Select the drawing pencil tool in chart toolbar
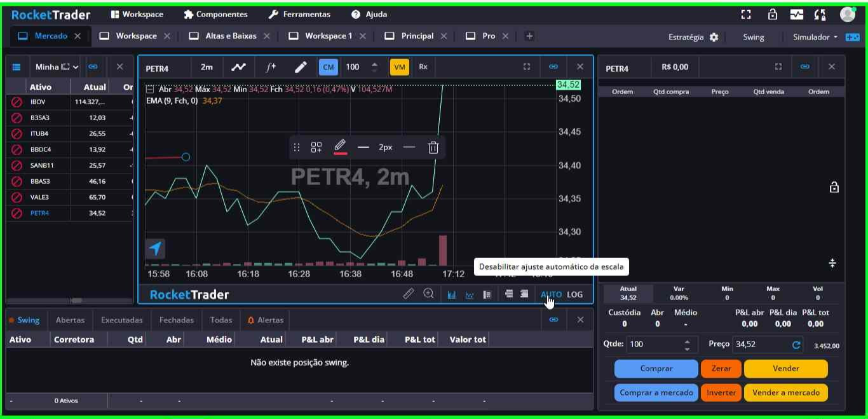This screenshot has height=419, width=868. tap(301, 67)
